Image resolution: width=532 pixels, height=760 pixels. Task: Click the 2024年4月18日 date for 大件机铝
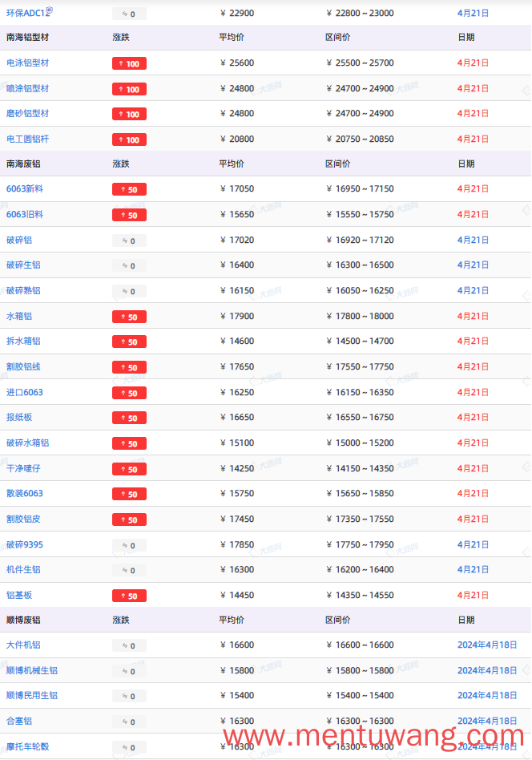(487, 645)
